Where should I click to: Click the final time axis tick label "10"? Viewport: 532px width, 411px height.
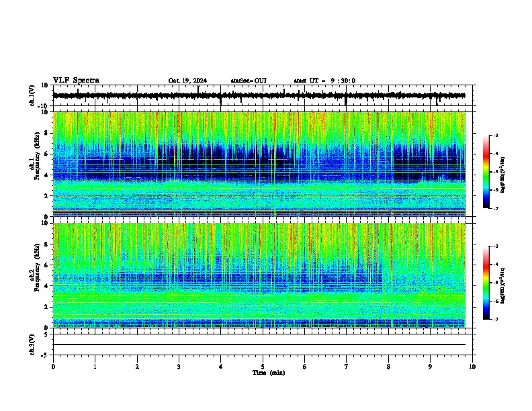[472, 367]
